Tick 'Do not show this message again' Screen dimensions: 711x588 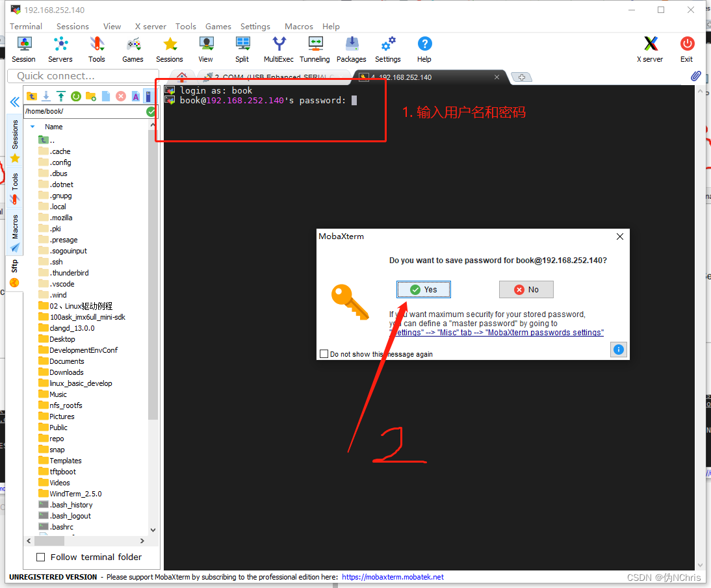[x=324, y=354]
